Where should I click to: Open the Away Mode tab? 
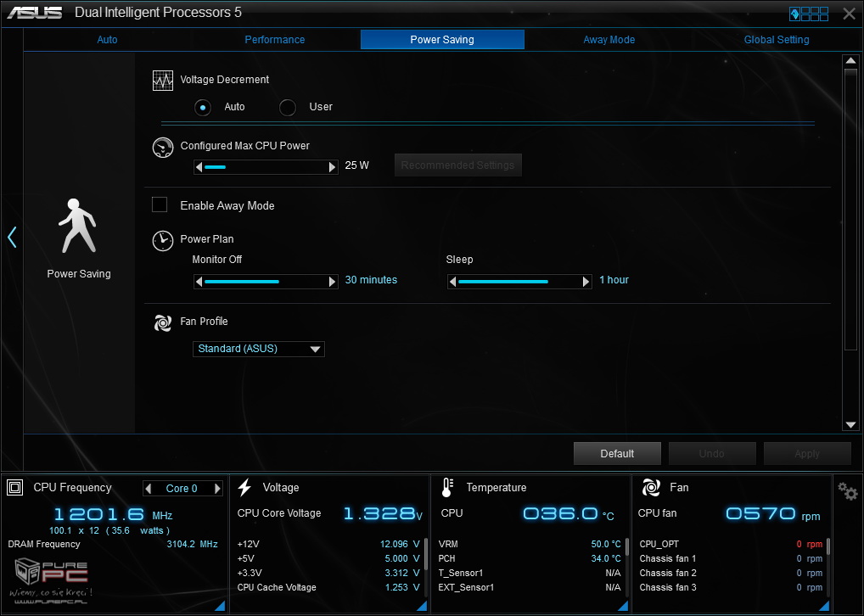(x=609, y=40)
